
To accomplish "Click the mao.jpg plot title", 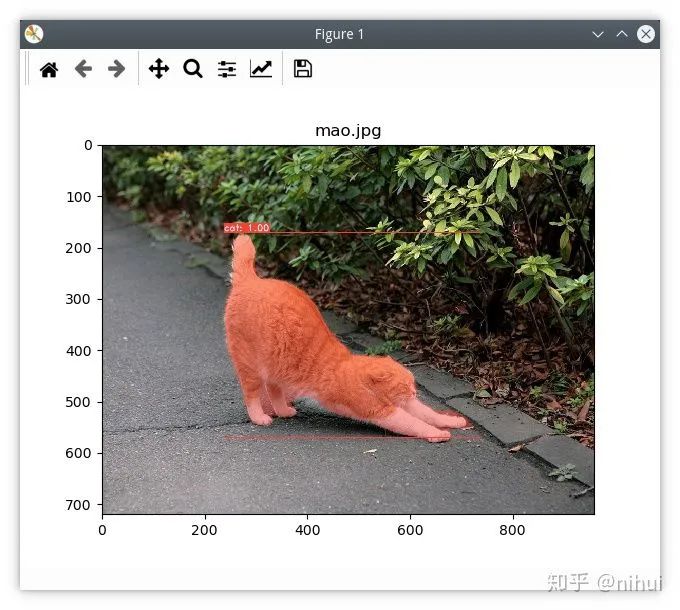I will pos(348,130).
